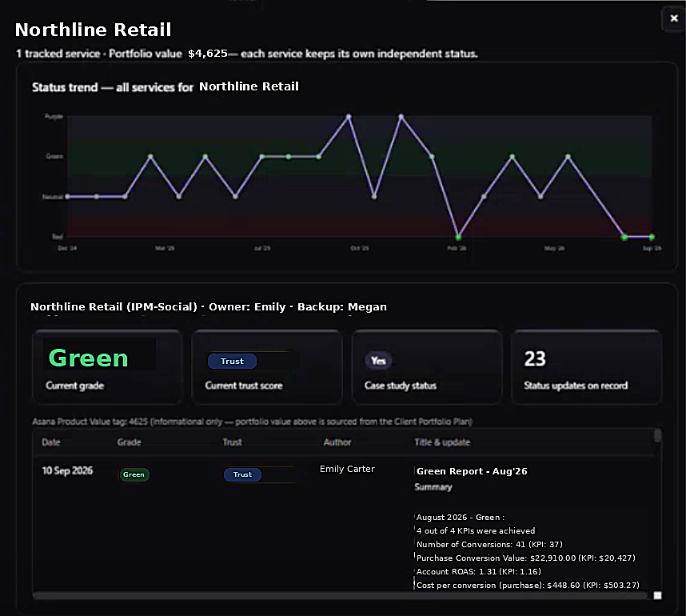Click the 23 status updates count
The image size is (686, 616).
[535, 359]
